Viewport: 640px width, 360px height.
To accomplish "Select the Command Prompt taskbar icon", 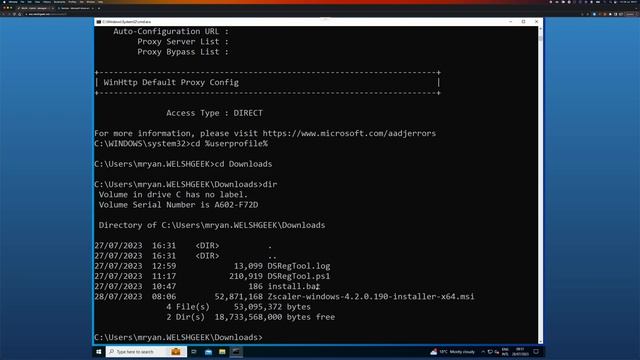I will [x=236, y=351].
